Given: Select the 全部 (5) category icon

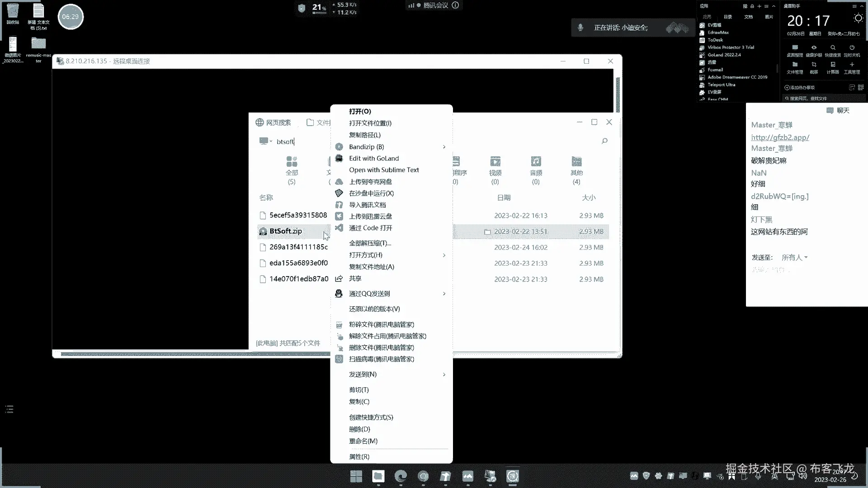Looking at the screenshot, I should pyautogui.click(x=292, y=162).
